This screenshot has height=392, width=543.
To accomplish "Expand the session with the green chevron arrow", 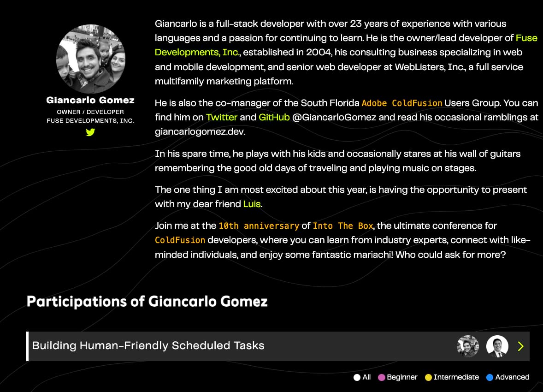I will point(520,346).
